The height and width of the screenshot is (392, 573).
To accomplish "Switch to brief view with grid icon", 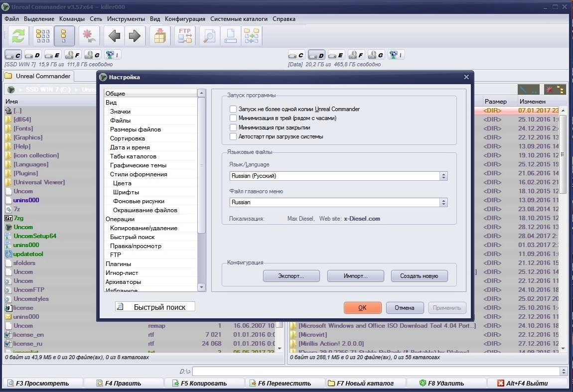I will (43, 36).
